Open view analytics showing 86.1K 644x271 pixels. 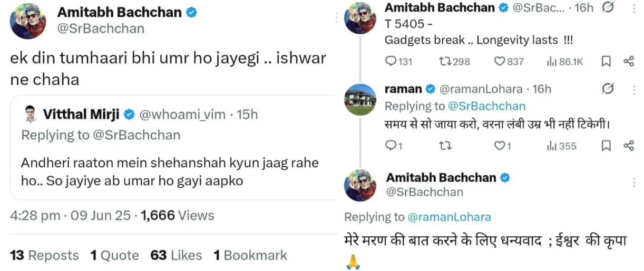pyautogui.click(x=552, y=62)
